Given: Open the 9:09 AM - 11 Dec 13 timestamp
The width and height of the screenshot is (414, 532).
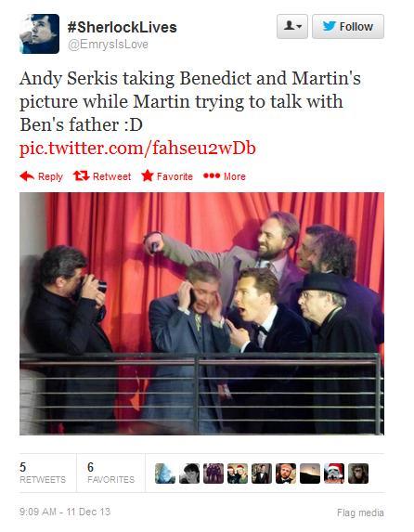Looking at the screenshot, I should (65, 512).
